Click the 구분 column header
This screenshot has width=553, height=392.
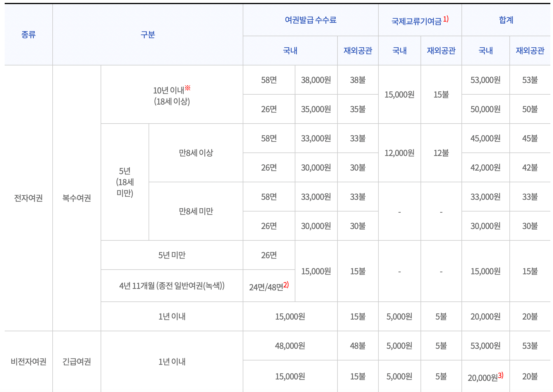click(x=148, y=35)
